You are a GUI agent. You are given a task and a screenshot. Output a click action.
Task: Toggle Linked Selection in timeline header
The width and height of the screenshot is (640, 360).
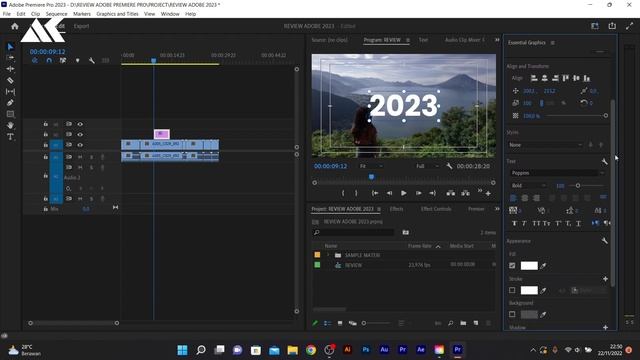[x=63, y=60]
